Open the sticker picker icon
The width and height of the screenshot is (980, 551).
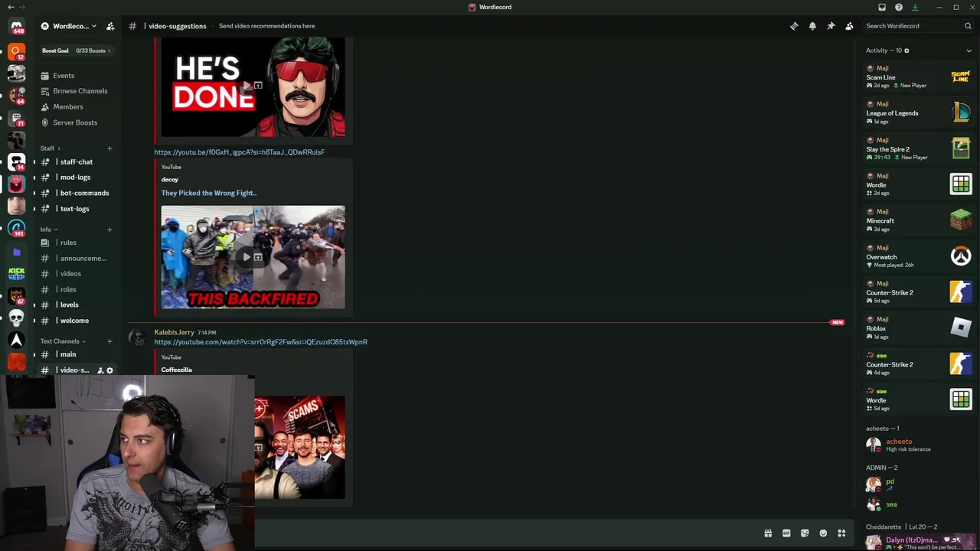pyautogui.click(x=805, y=533)
